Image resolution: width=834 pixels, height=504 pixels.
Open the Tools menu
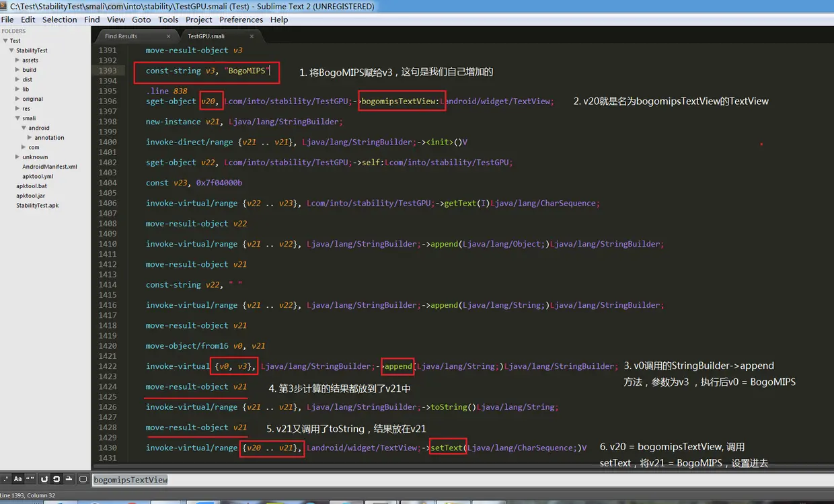(x=168, y=19)
